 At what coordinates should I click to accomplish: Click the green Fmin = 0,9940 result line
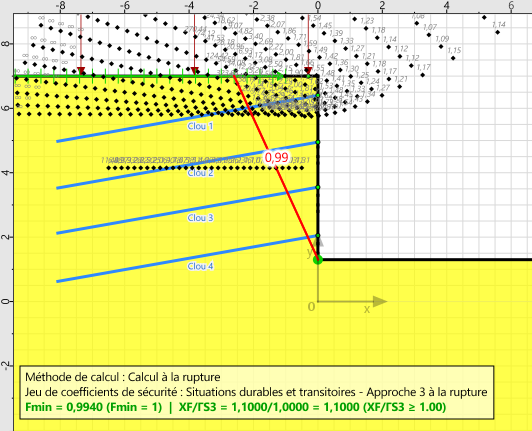[x=236, y=407]
